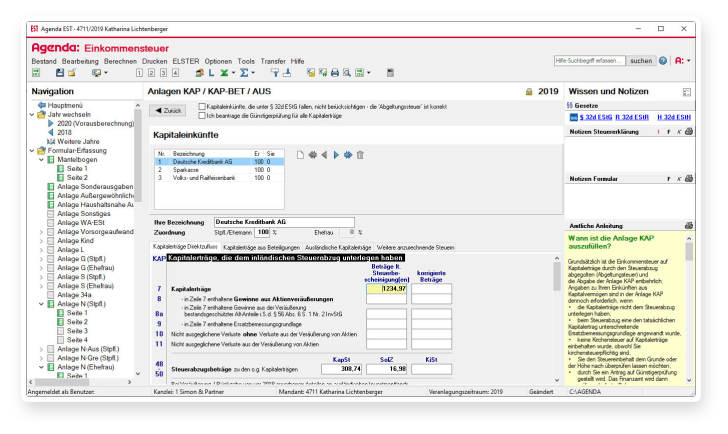Check the Anlage Kind box in the tree
The width and height of the screenshot is (728, 434).
click(49, 241)
